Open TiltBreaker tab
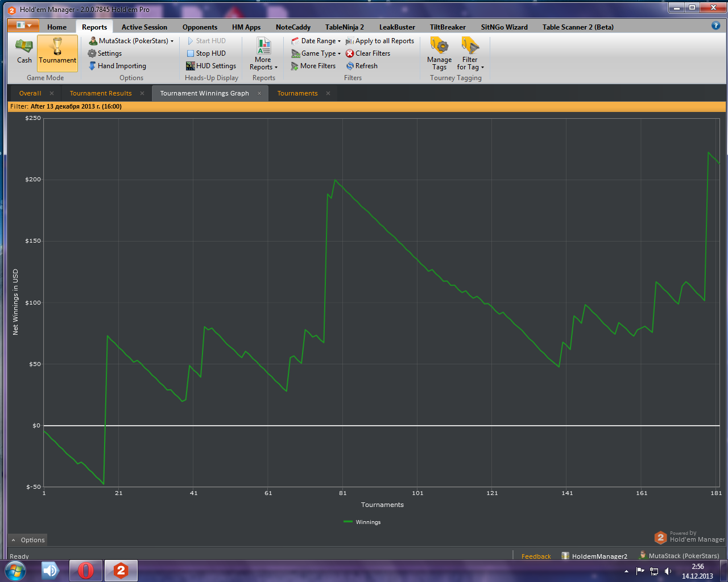Image resolution: width=728 pixels, height=582 pixels. (448, 27)
